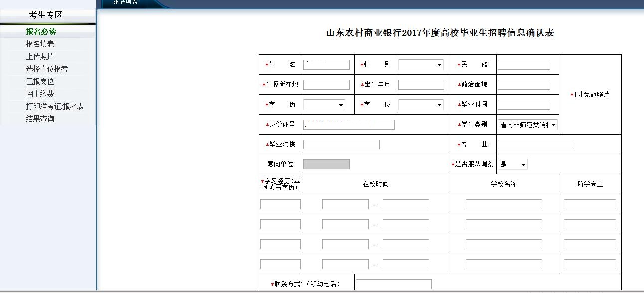This screenshot has height=293, width=644.
Task: Click first-row 学历 box under 学习经历
Action: click(x=280, y=204)
